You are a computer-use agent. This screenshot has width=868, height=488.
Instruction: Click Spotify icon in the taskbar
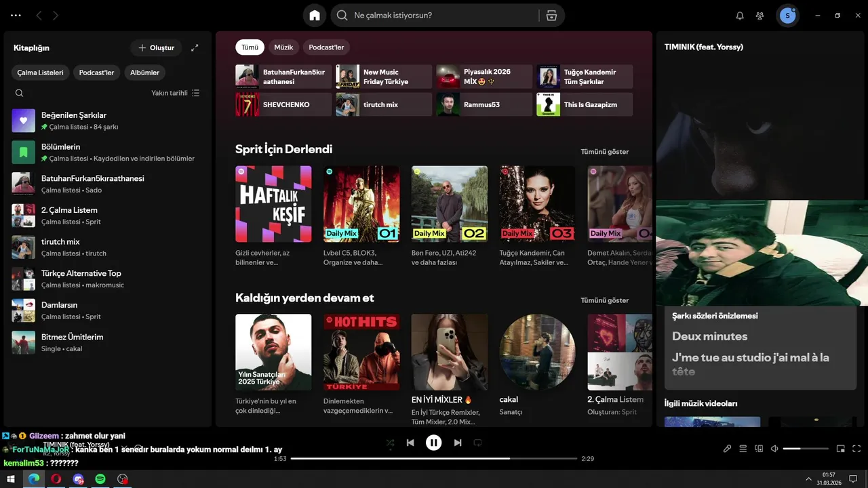click(x=100, y=479)
